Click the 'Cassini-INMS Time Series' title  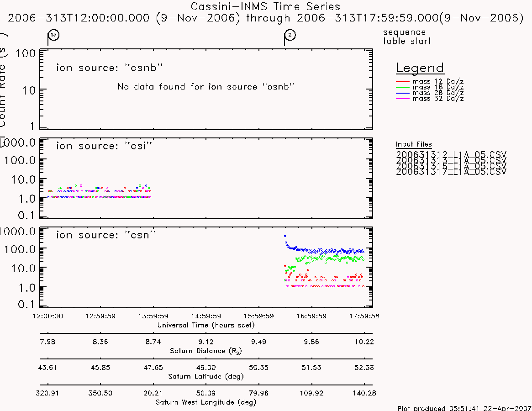click(265, 6)
